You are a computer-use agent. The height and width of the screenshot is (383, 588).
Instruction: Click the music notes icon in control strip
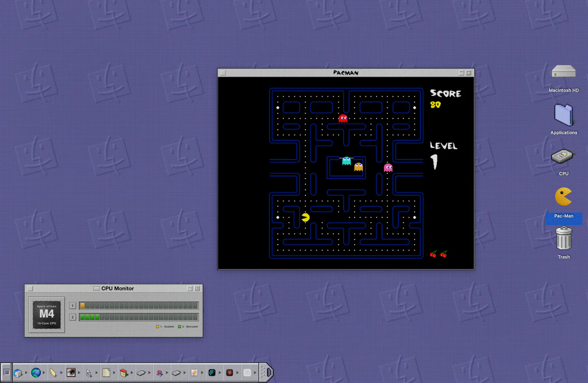click(x=159, y=373)
